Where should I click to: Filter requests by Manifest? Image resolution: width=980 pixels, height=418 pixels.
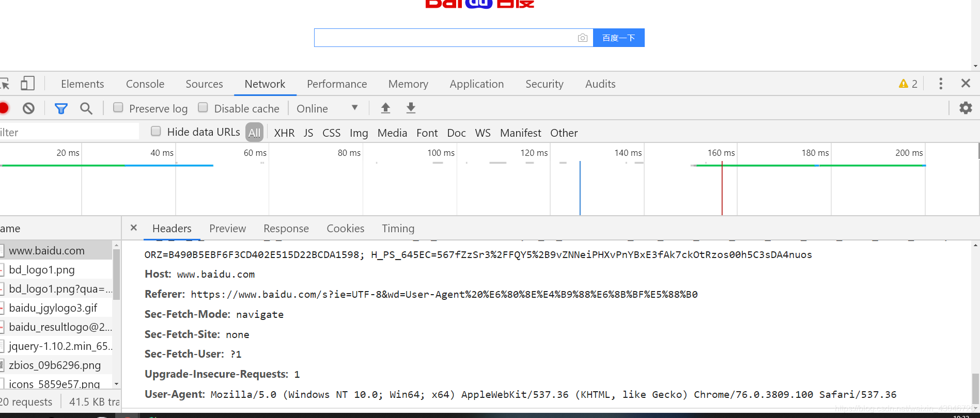point(520,133)
